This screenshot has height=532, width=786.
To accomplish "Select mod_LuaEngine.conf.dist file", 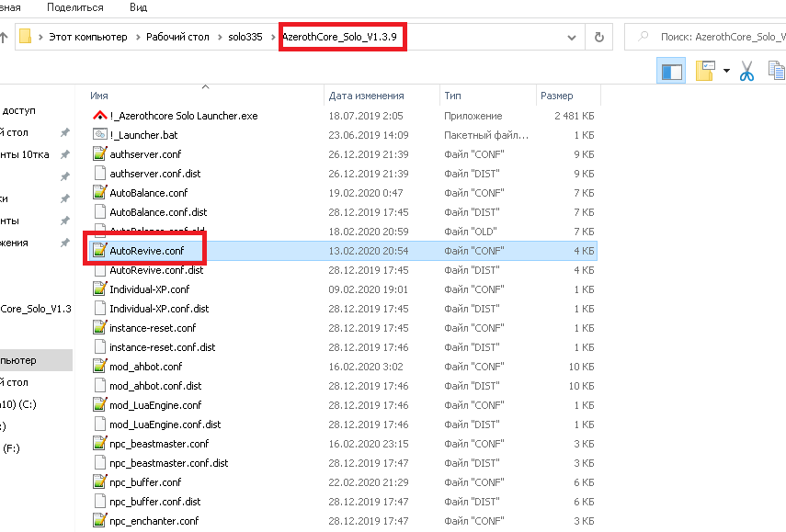I will [165, 424].
